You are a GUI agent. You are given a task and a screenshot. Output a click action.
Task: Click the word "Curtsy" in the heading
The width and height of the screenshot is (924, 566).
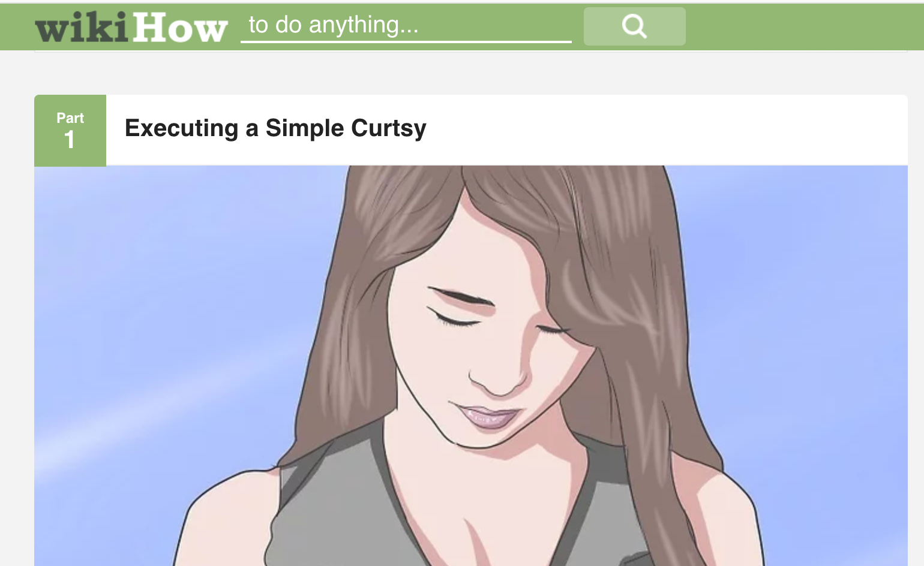(x=389, y=128)
